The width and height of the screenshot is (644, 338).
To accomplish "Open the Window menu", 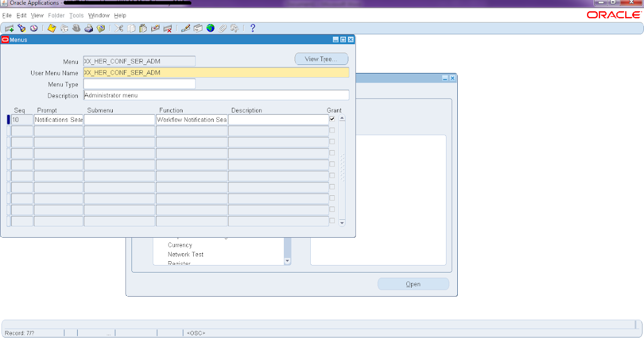I will coord(99,16).
